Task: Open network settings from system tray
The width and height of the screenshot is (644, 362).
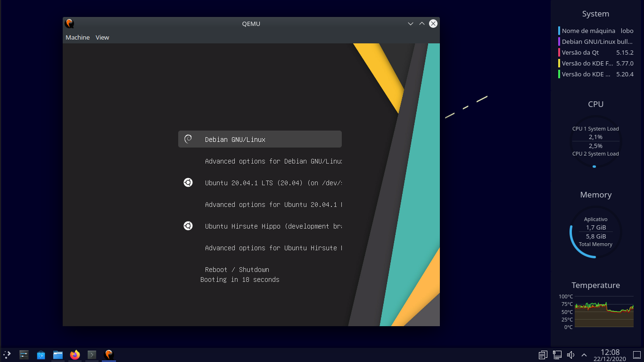Action: click(x=558, y=354)
